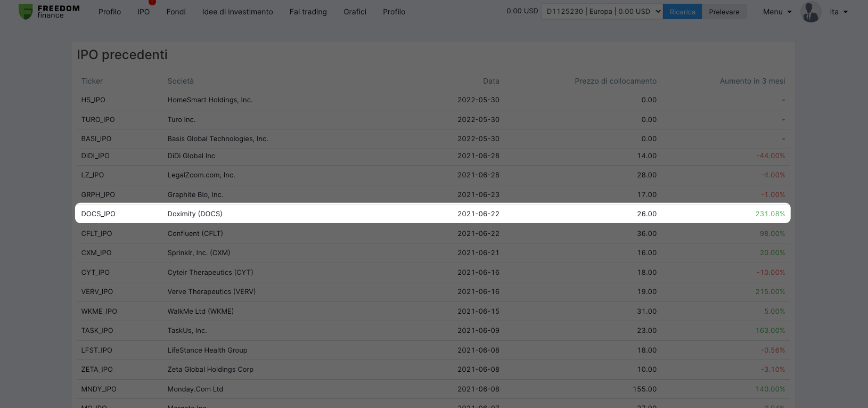The width and height of the screenshot is (868, 408).
Task: Click the Prelevare button
Action: coord(724,12)
